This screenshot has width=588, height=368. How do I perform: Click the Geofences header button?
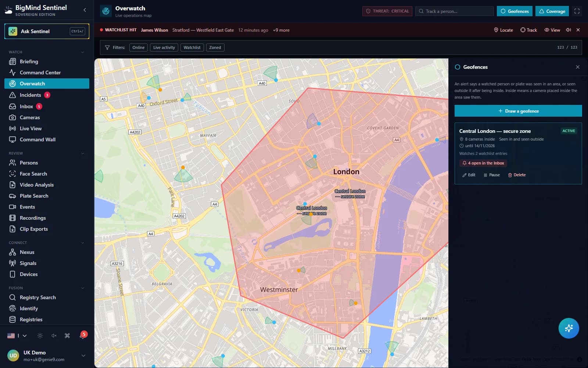(x=514, y=11)
